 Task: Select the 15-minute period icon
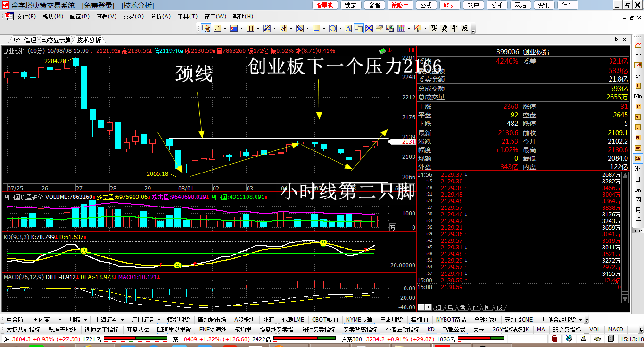click(x=638, y=137)
